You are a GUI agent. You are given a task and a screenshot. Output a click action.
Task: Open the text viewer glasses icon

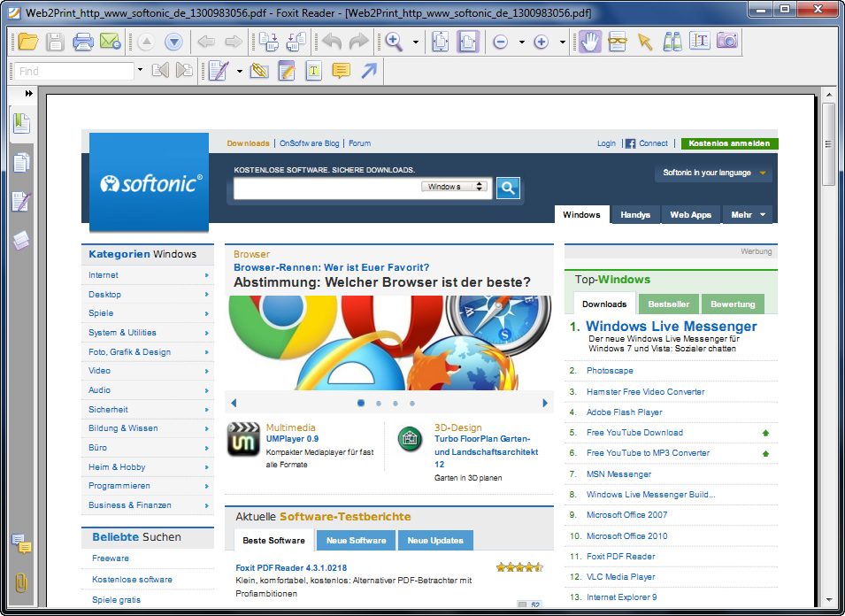click(618, 42)
